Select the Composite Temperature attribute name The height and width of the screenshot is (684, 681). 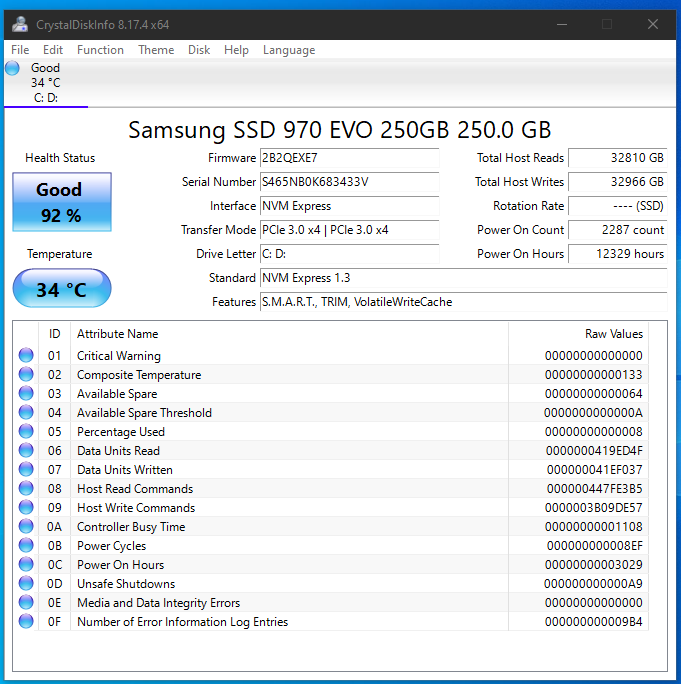pyautogui.click(x=139, y=375)
